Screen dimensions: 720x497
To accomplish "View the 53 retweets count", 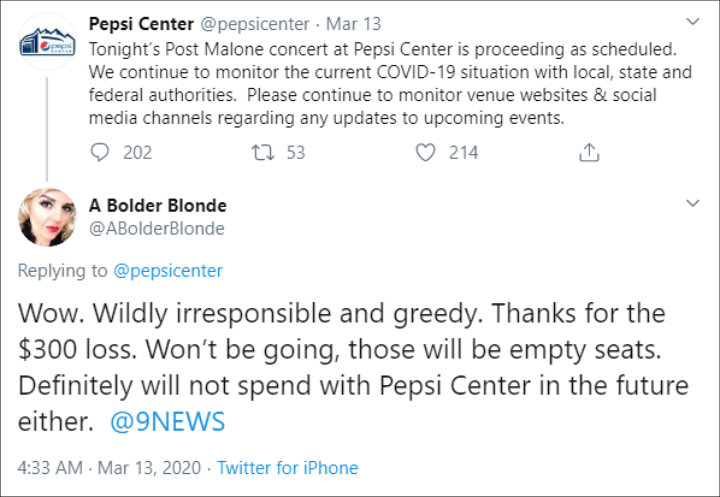I will coord(296,152).
